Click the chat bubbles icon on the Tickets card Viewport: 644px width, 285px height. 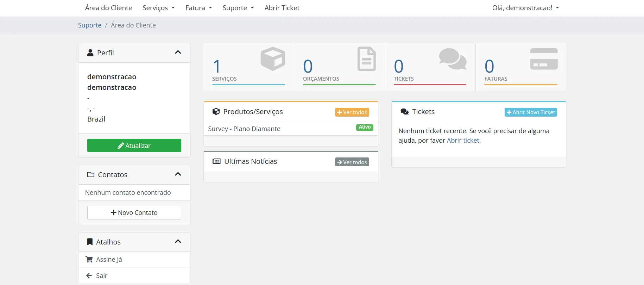point(453,59)
